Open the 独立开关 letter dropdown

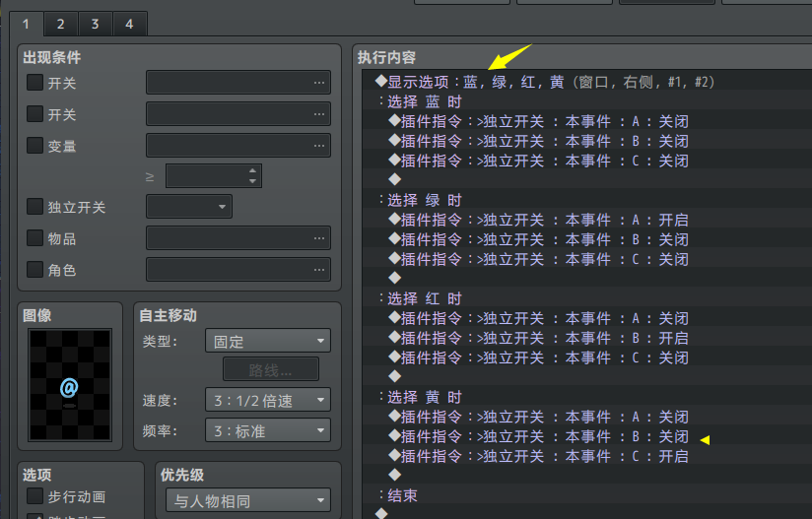pyautogui.click(x=188, y=207)
